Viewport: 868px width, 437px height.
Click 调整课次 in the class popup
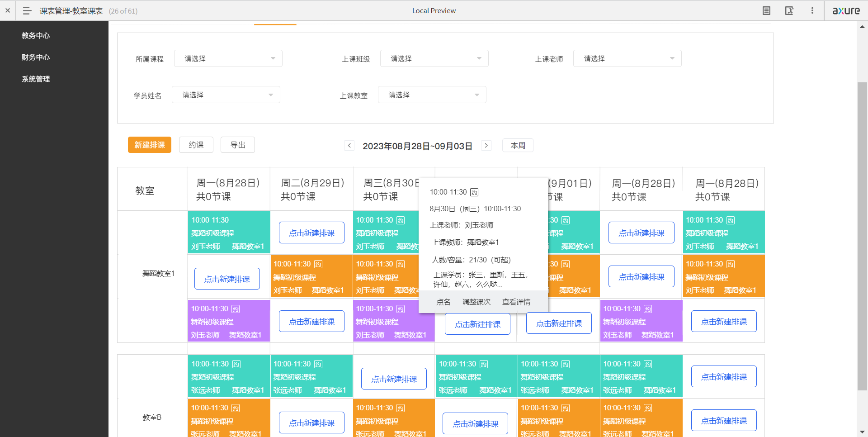[476, 302]
